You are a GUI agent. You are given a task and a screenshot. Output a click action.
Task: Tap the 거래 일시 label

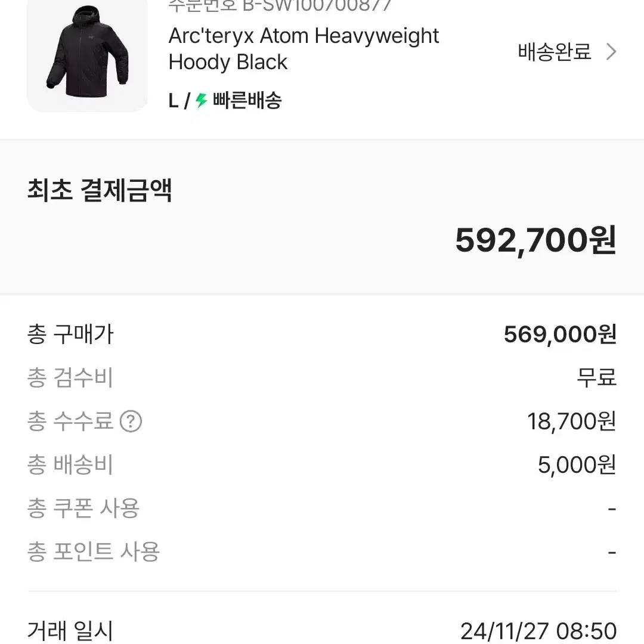tap(70, 630)
